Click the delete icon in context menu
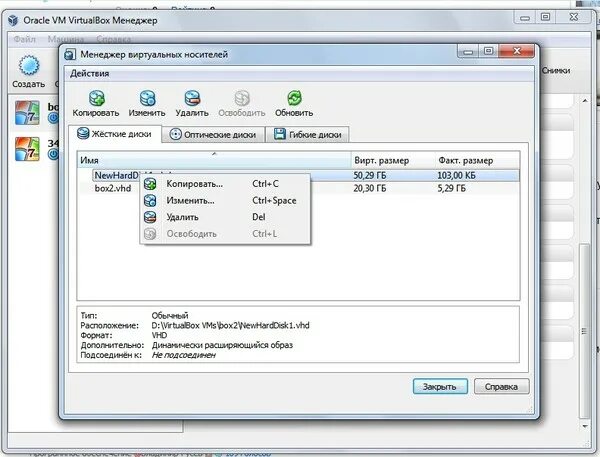 (150, 217)
